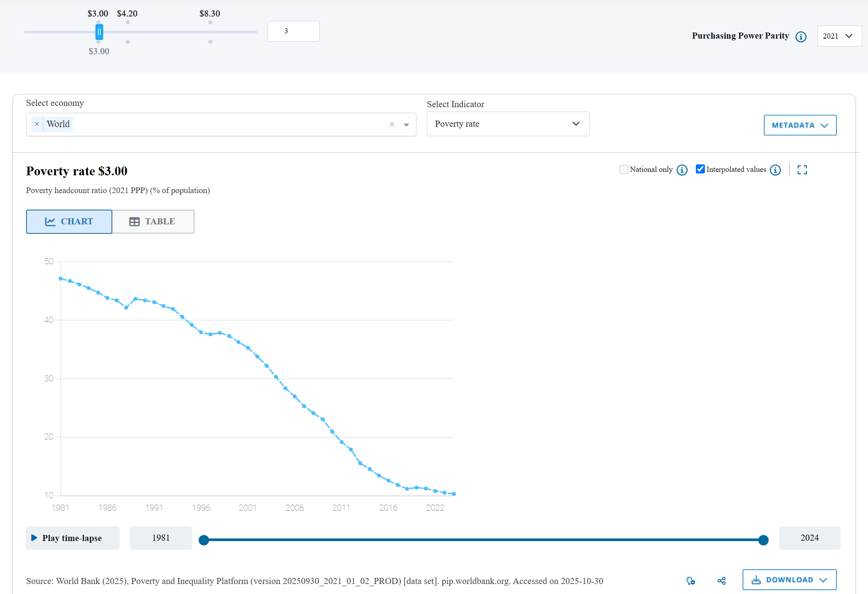Uncheck the Interpolated values checkbox
Screen dimensions: 868x594
pos(700,169)
